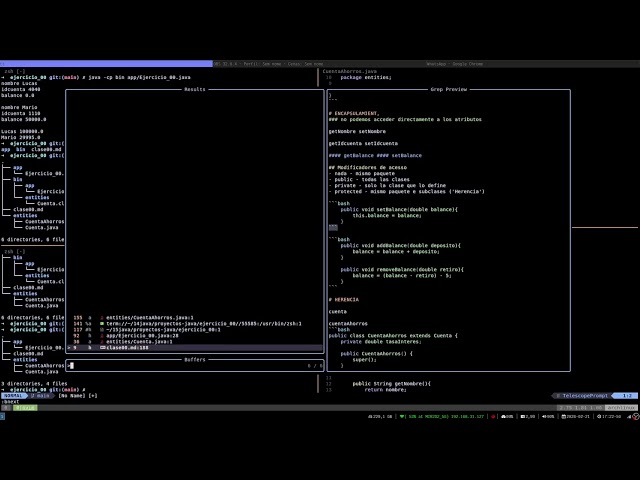Image resolution: width=640 pixels, height=480 pixels.
Task: Click the HERENCIA heading in preview
Action: click(345, 299)
